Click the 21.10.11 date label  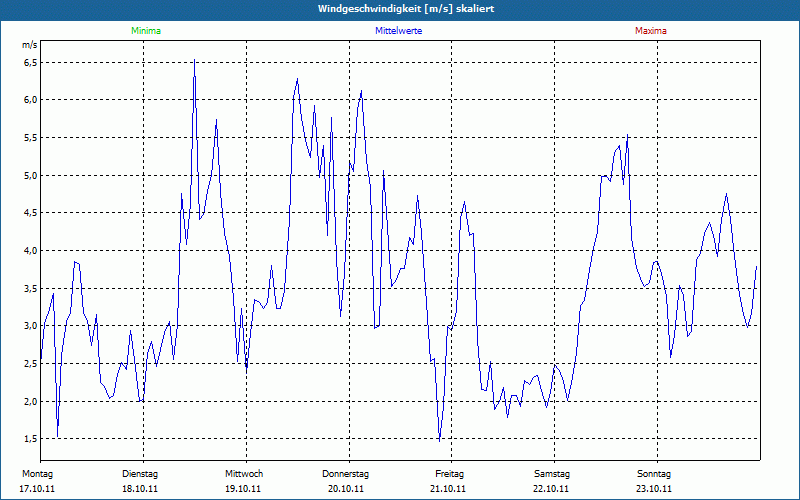(x=448, y=489)
